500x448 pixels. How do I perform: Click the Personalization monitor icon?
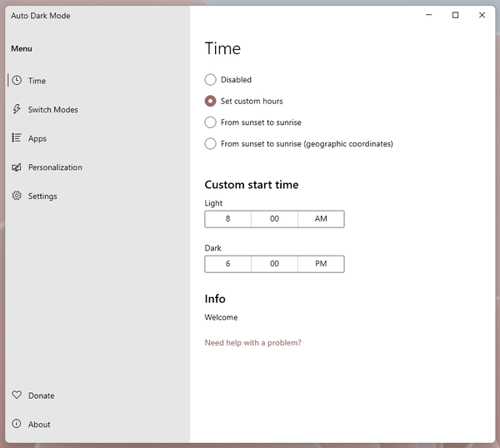(x=17, y=167)
